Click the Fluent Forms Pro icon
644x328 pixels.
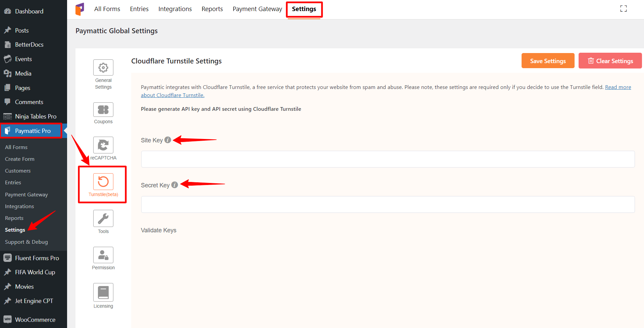(8, 258)
